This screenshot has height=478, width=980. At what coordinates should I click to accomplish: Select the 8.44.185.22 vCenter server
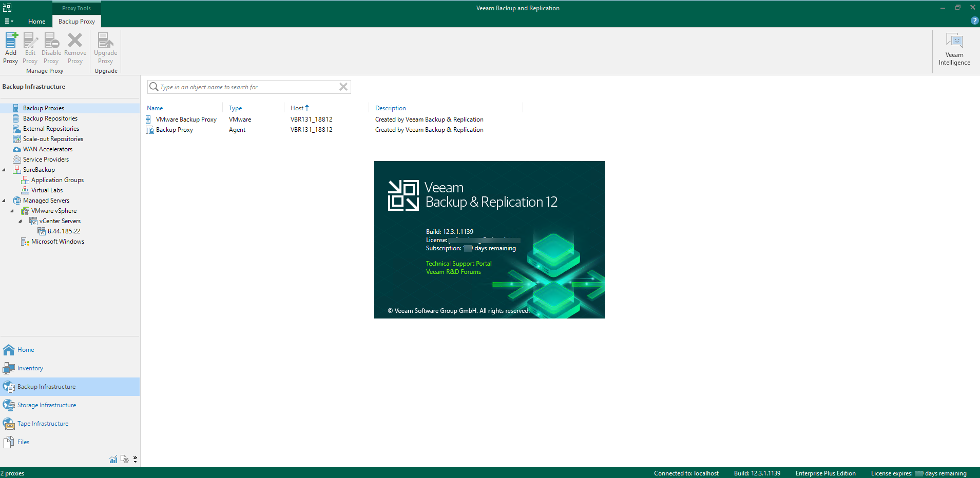coord(64,231)
